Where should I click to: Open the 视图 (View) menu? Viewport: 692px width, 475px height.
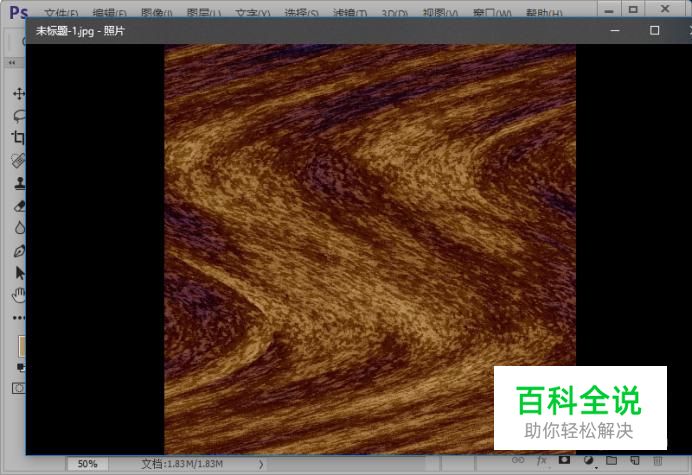pos(440,13)
